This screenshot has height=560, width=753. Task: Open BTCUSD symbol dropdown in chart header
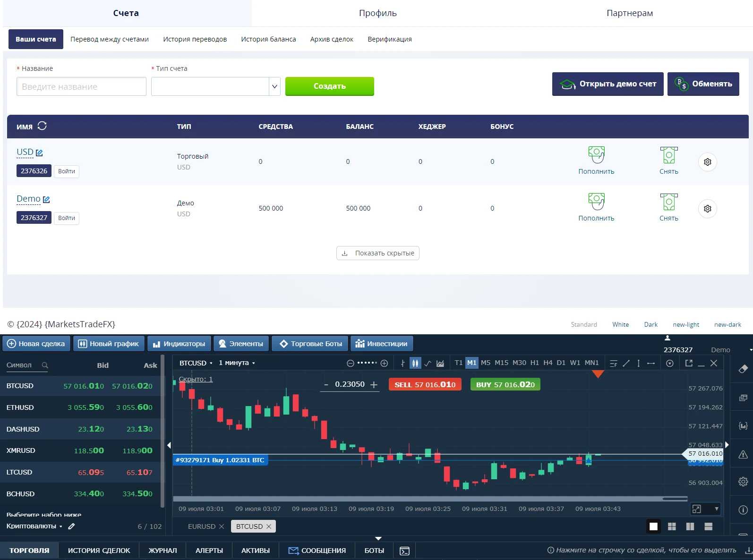(196, 363)
